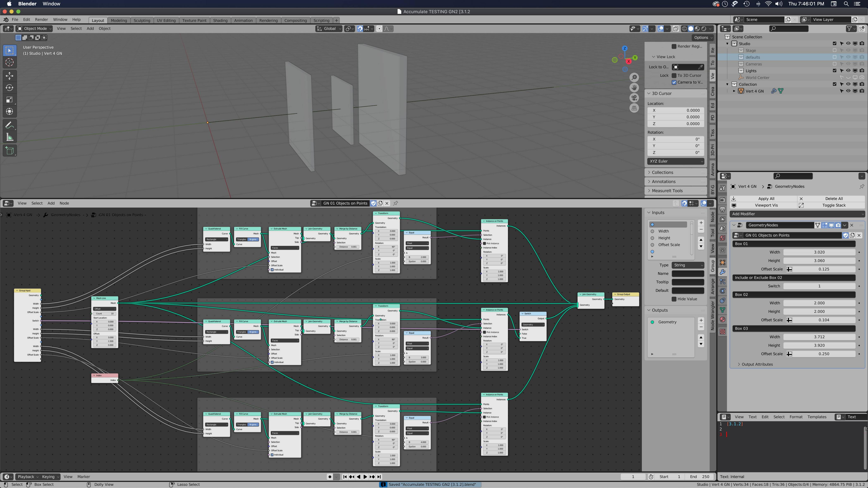Click the Viewport Vis button
Image resolution: width=868 pixels, height=488 pixels.
click(763, 205)
